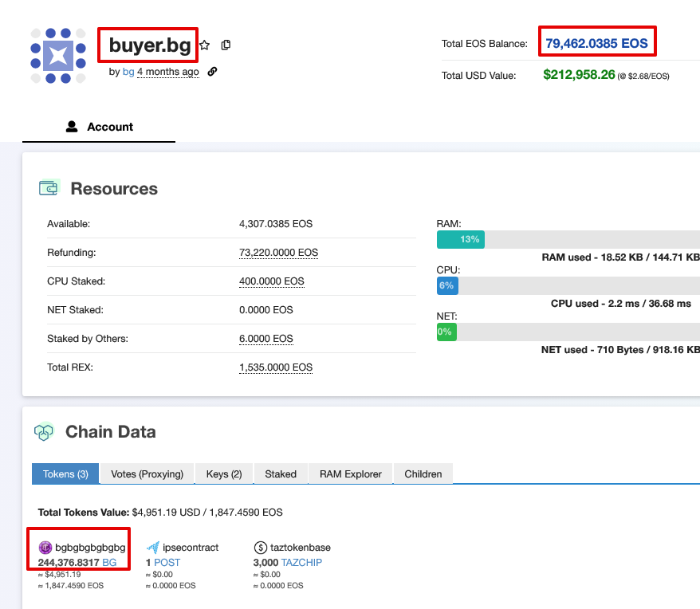Click the @ $2.68/EOS price note
The image size is (700, 609).
[643, 77]
